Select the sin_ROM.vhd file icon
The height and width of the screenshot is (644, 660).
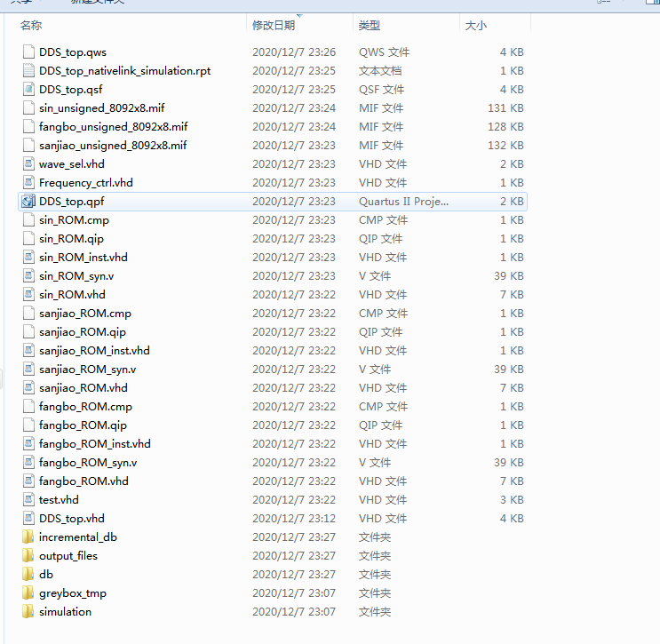click(x=28, y=294)
